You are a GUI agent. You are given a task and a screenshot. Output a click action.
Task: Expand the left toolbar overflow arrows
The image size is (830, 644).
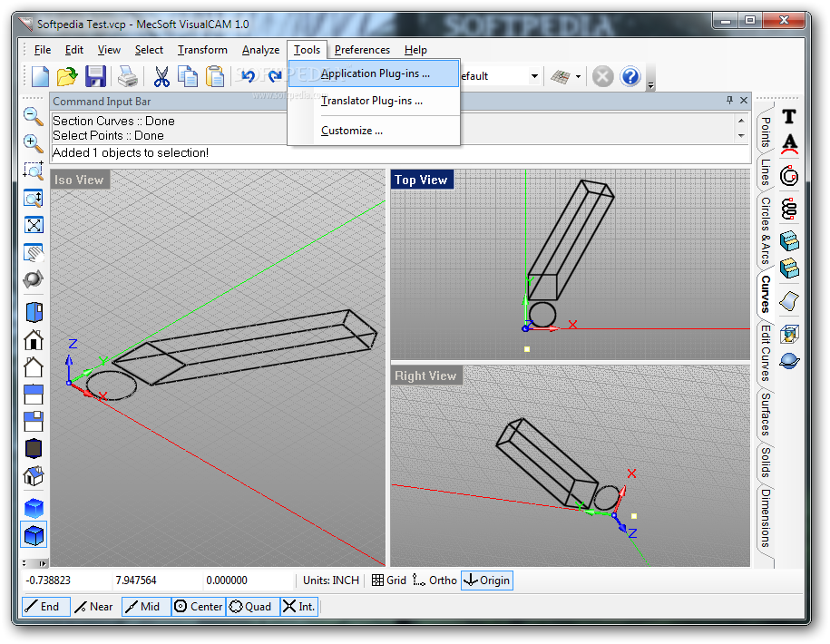click(x=35, y=563)
